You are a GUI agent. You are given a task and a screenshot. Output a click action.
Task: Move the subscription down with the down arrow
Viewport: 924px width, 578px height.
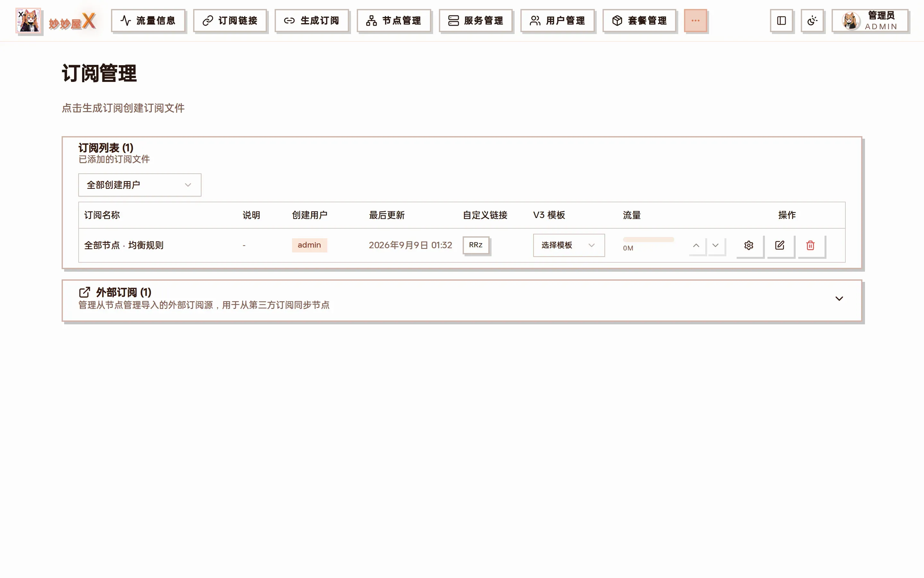715,245
